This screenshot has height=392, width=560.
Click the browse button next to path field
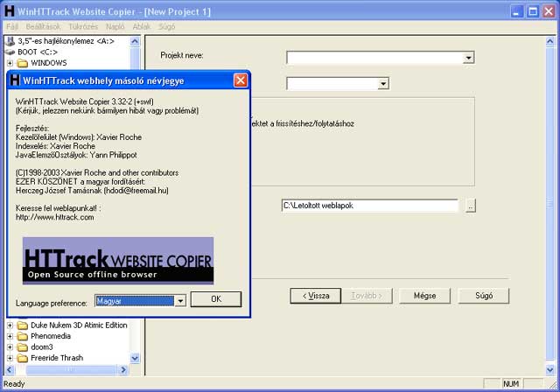[x=471, y=206]
